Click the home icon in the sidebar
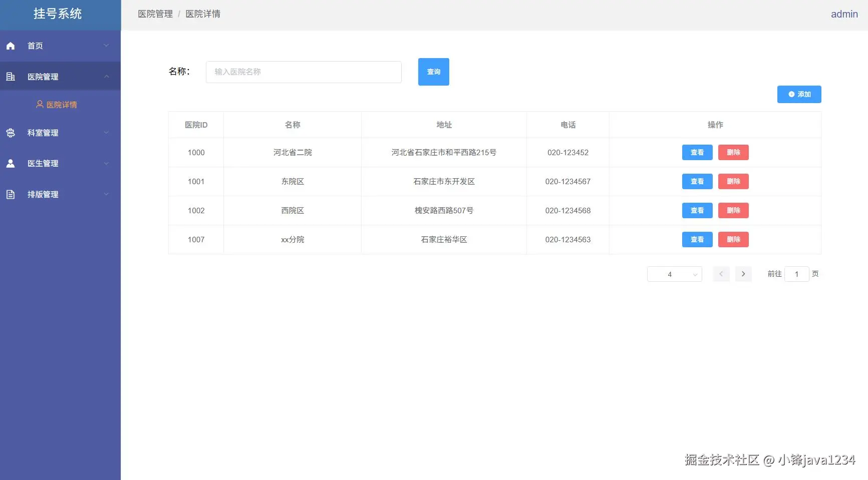 pos(11,46)
